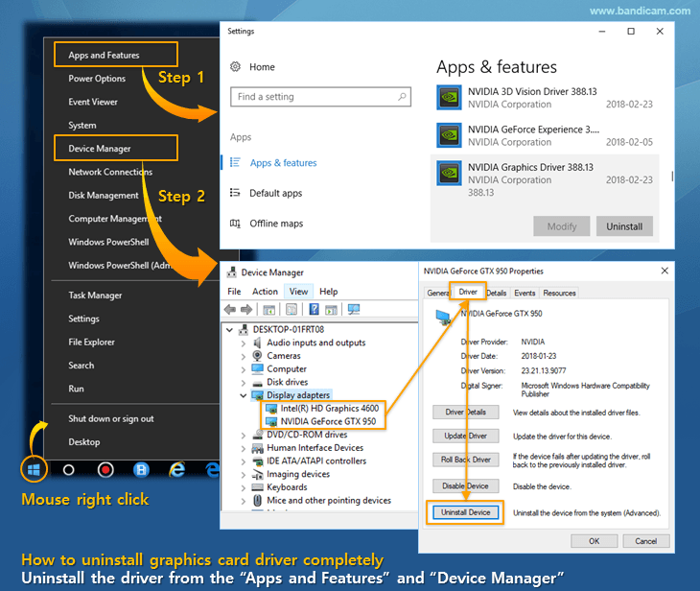Click Scan for hardware changes toolbar icon
700x591 pixels.
(x=354, y=309)
